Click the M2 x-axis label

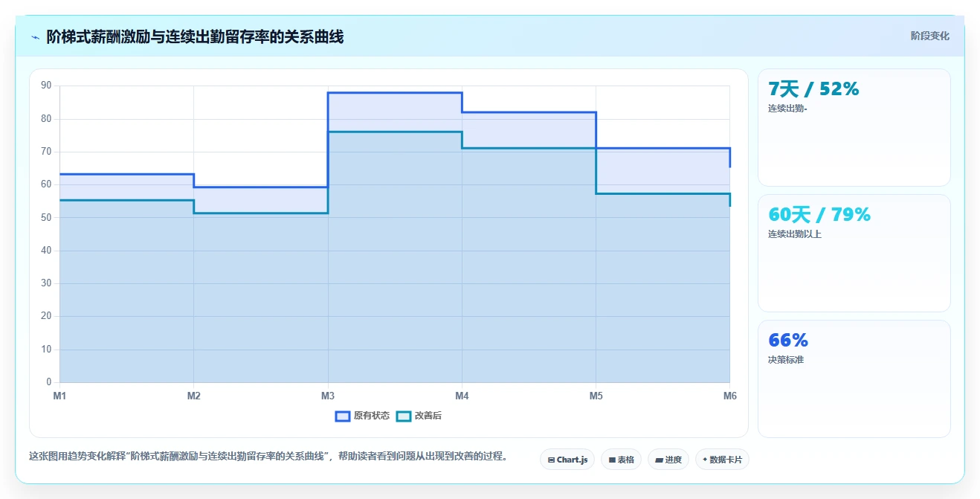pyautogui.click(x=194, y=396)
